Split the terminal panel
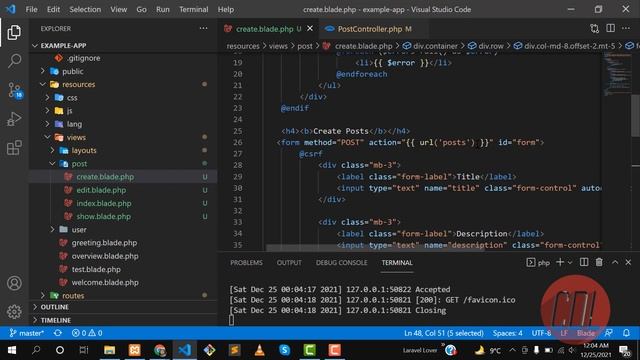The image size is (640, 360). (584, 262)
